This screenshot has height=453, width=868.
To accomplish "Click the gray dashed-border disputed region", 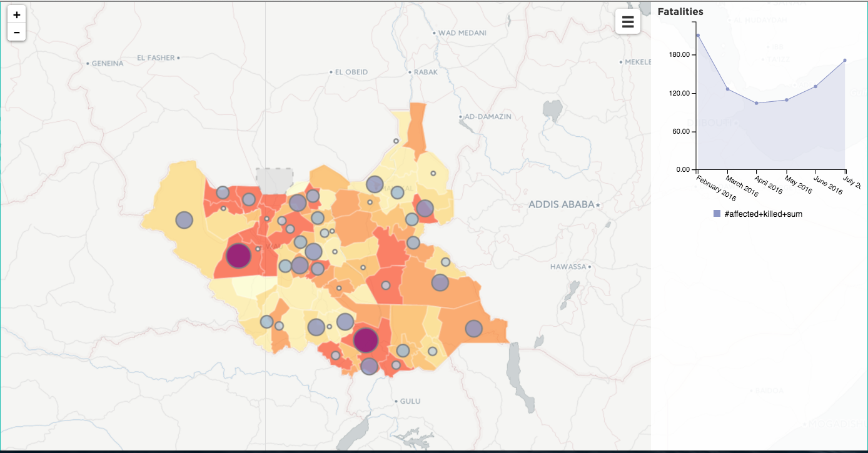I will point(275,181).
